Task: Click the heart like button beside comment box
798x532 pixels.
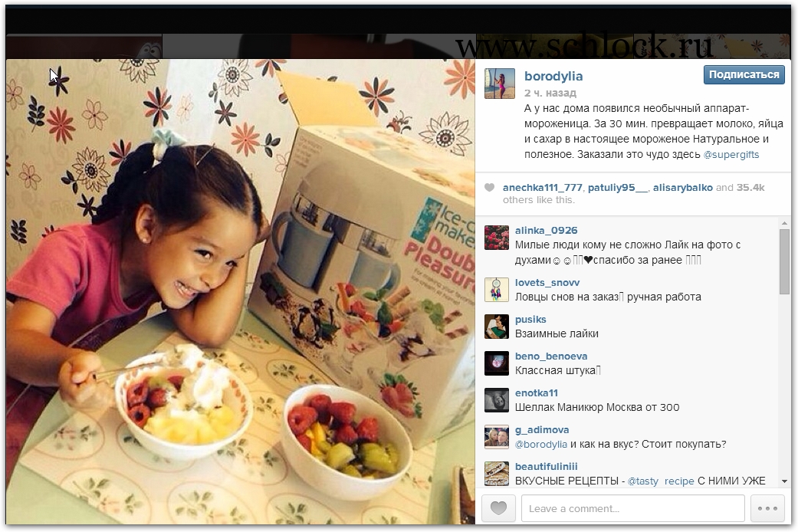Action: click(x=498, y=507)
